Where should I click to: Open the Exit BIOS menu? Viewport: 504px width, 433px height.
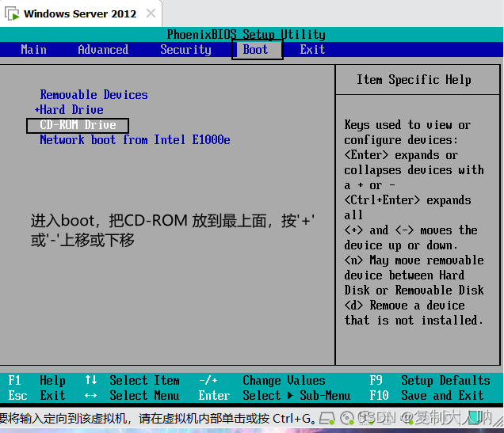click(x=312, y=50)
